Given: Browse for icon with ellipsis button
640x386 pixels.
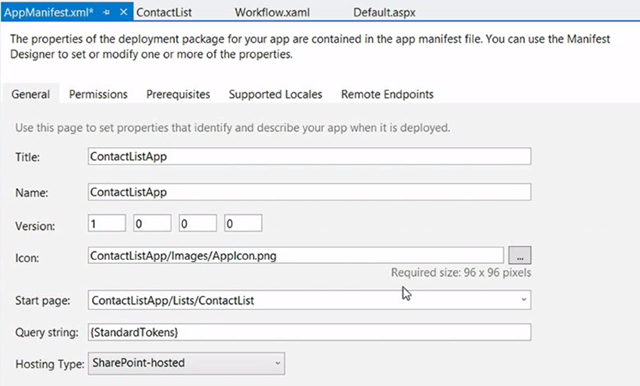Looking at the screenshot, I should click(x=520, y=255).
